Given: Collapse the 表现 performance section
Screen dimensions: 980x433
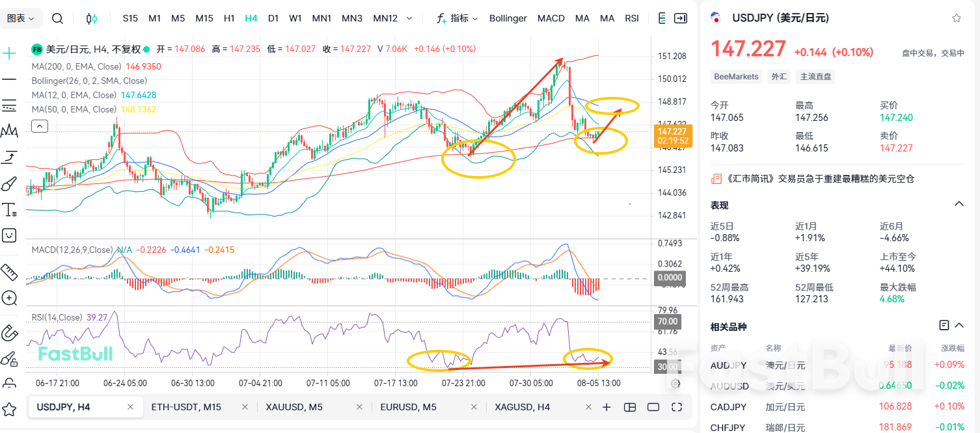Looking at the screenshot, I should (959, 203).
